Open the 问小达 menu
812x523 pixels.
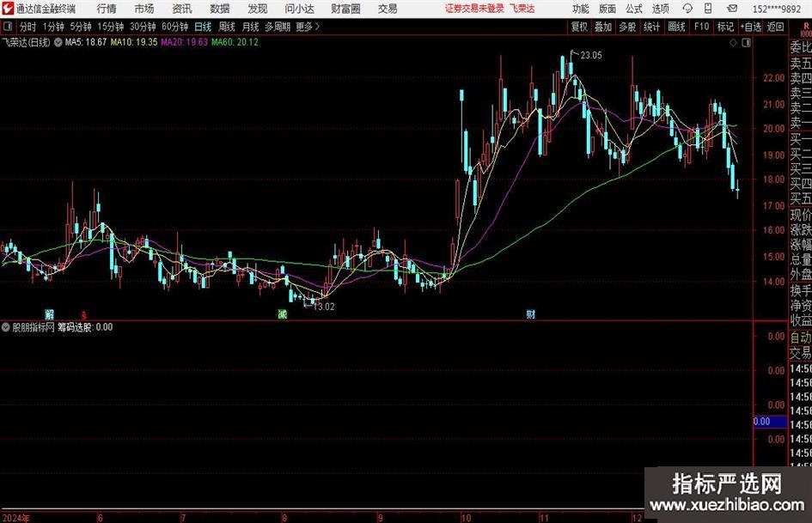299,9
